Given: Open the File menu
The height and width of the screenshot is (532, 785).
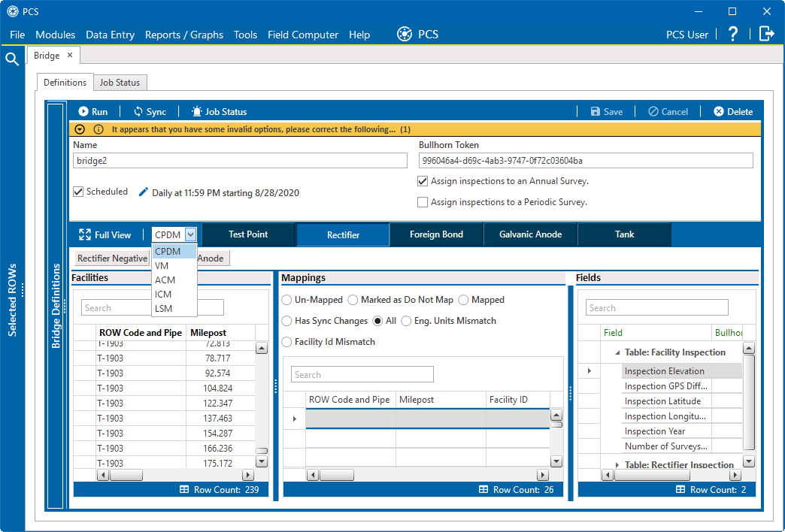Looking at the screenshot, I should click(x=17, y=35).
